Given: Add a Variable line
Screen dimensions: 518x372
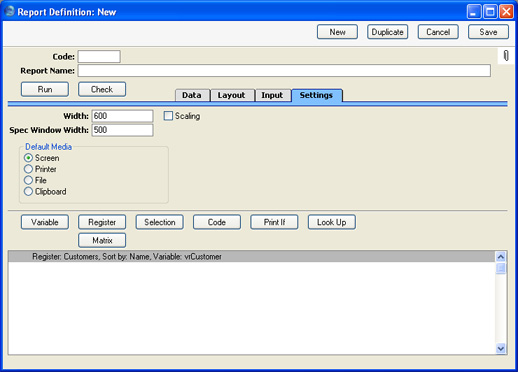Looking at the screenshot, I should pyautogui.click(x=45, y=222).
